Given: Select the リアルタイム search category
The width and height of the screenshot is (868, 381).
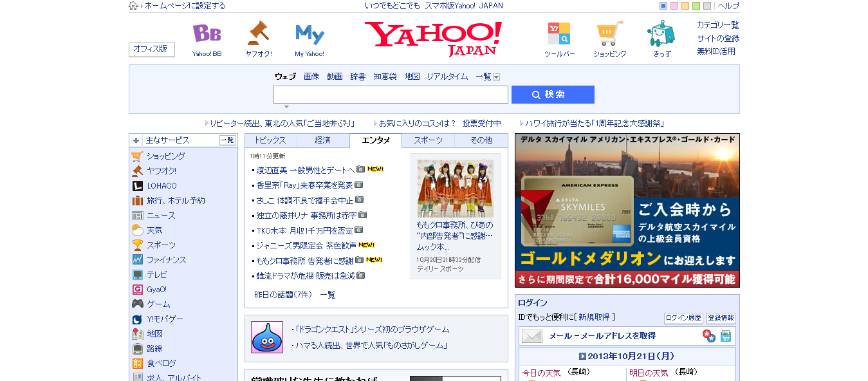Looking at the screenshot, I should tap(447, 77).
